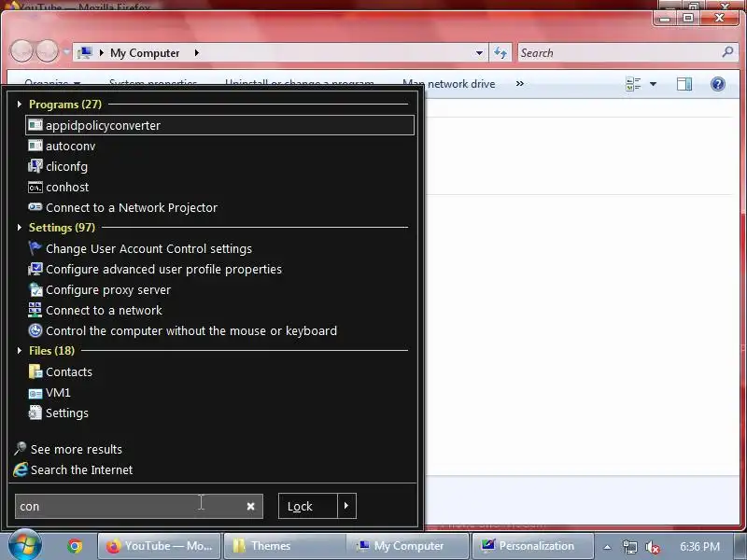This screenshot has width=747, height=560.
Task: Open cliconfg program result
Action: coord(66,167)
